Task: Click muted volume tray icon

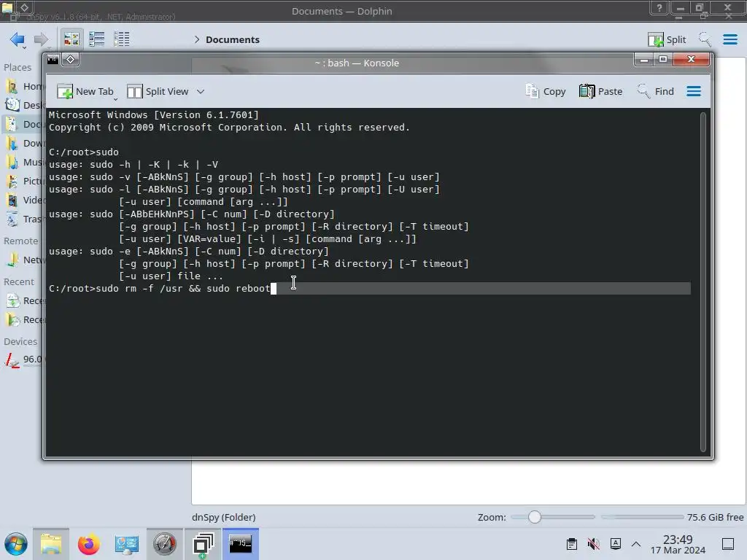Action: tap(594, 544)
